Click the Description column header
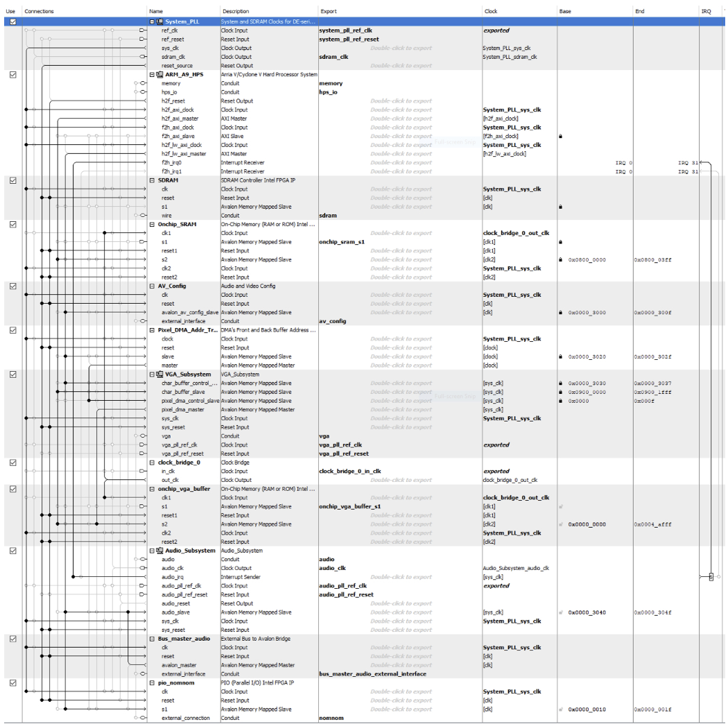 pos(236,12)
